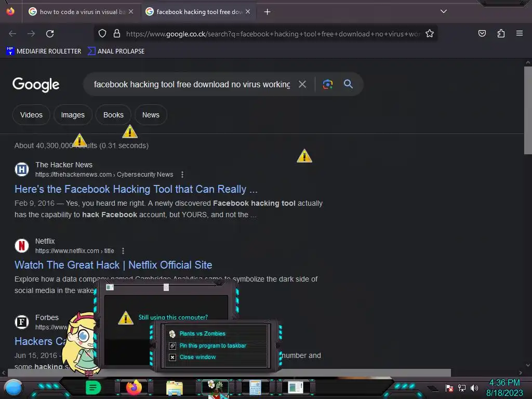Clear the search query with the X

click(302, 84)
